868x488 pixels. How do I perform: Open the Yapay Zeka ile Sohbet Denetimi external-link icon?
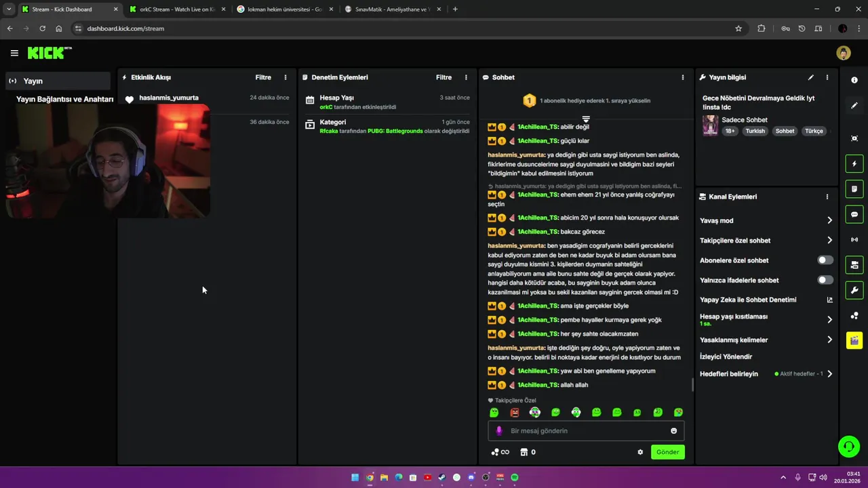pos(829,300)
